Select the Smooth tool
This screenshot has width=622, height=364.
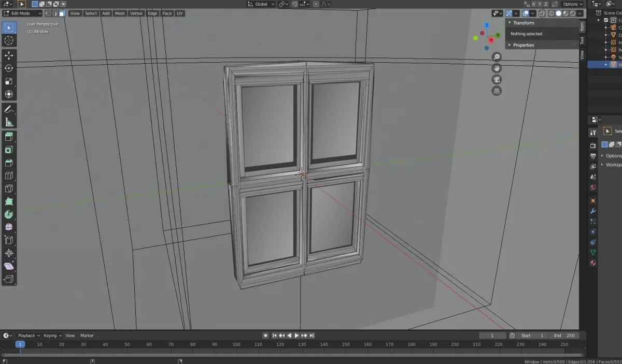(9, 227)
